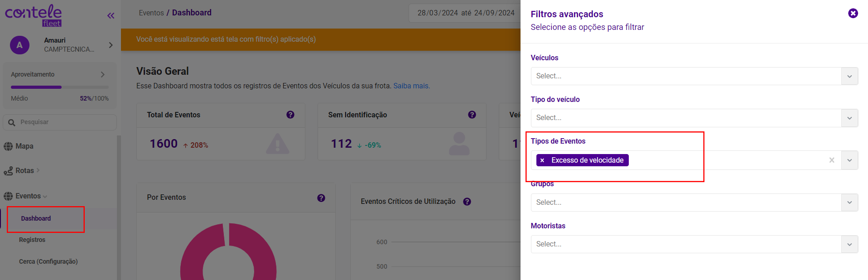Clear all selected Tipos de Eventos
Image resolution: width=868 pixels, height=280 pixels.
click(x=831, y=160)
